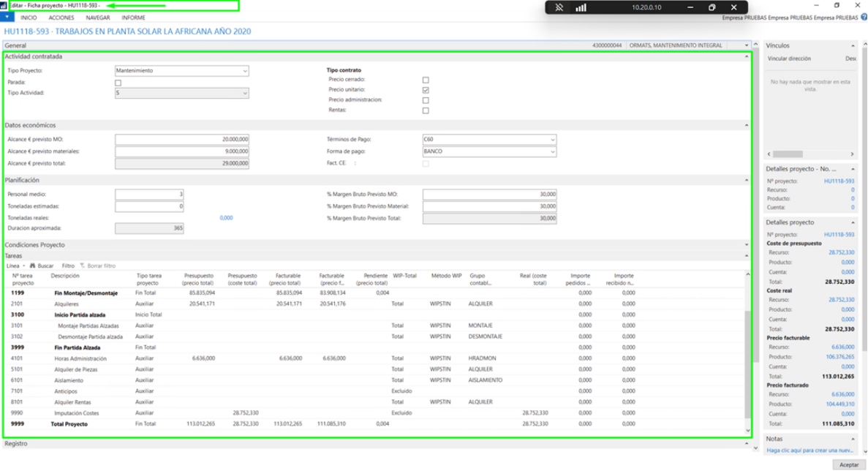Open the blue application menu arrow button

[6, 17]
